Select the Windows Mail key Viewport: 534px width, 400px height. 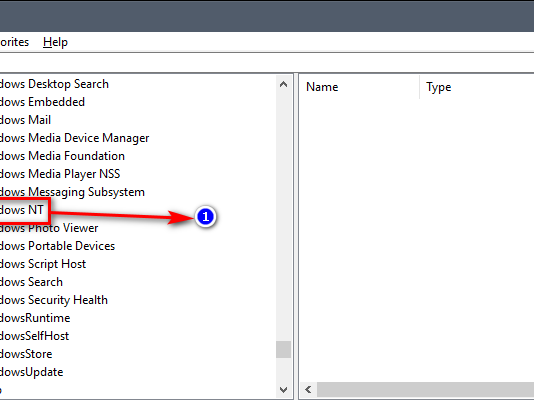tap(26, 120)
